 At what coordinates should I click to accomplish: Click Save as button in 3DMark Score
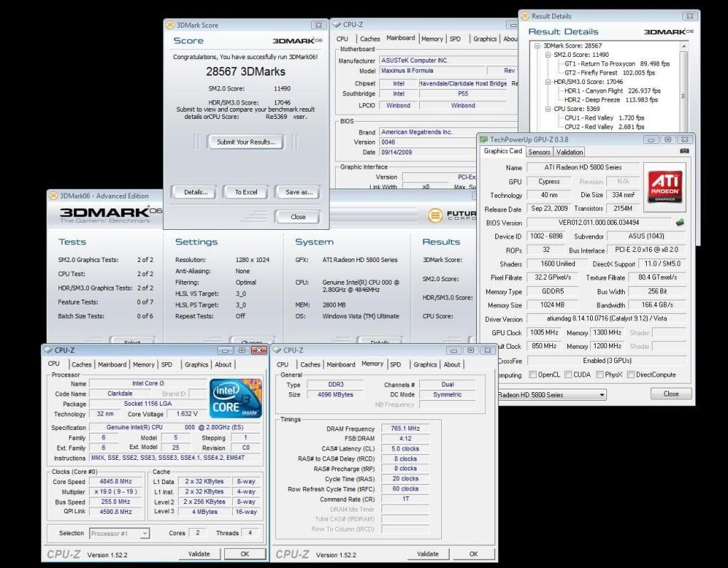pyautogui.click(x=299, y=192)
